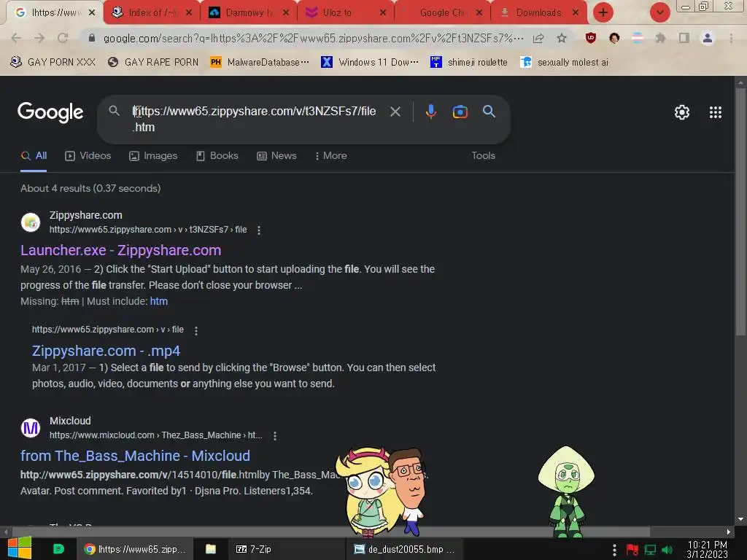Open the extensions puzzle-piece menu
747x560 pixels.
(x=660, y=38)
